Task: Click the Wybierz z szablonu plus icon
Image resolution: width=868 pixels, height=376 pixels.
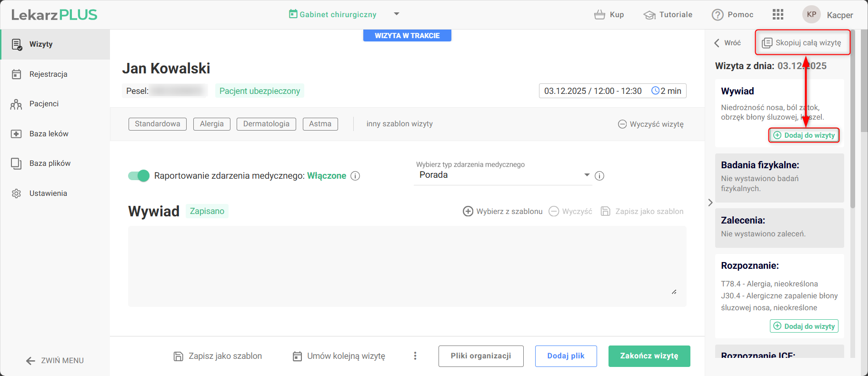Action: click(x=468, y=211)
